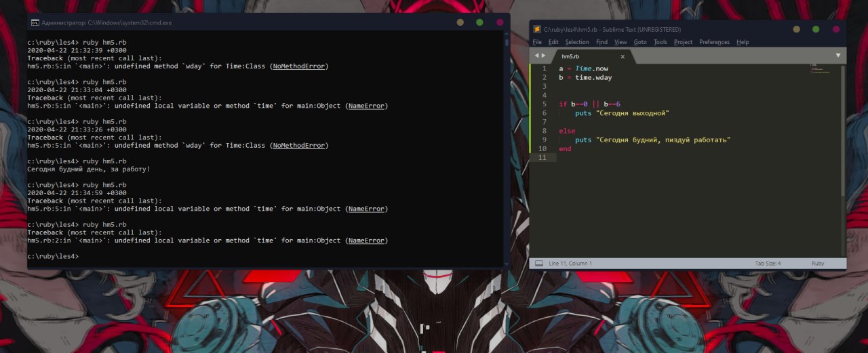Open Tab Size: 4 selector

768,263
